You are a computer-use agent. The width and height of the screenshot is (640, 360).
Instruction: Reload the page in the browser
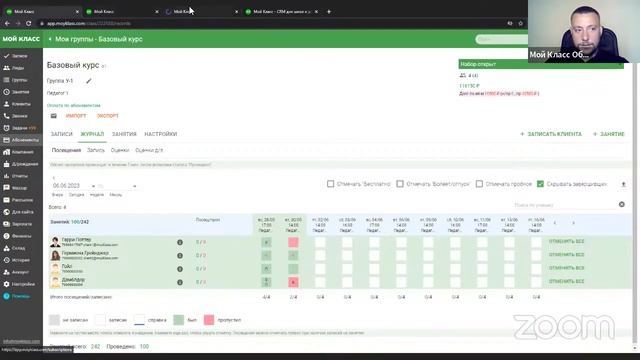tap(29, 23)
